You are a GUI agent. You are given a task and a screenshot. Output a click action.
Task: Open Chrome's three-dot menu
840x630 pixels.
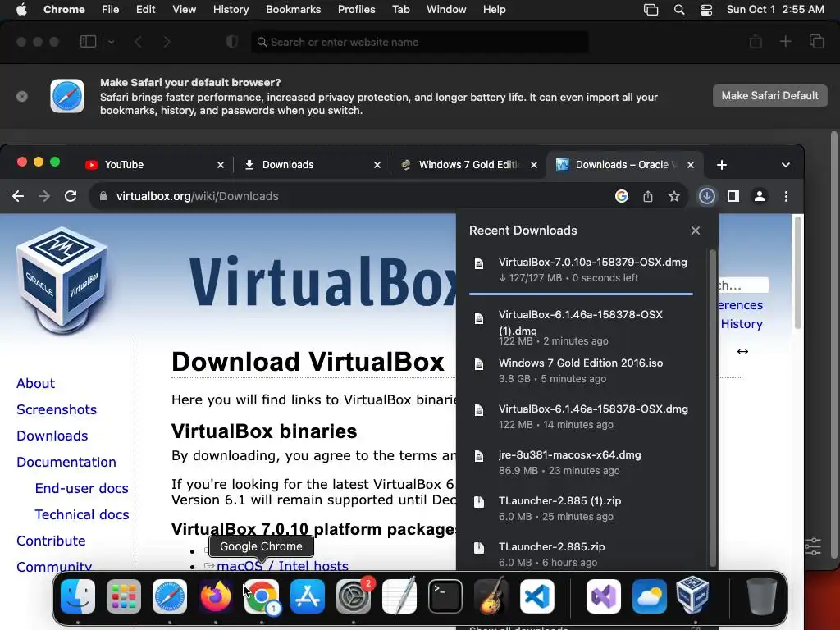pyautogui.click(x=786, y=196)
